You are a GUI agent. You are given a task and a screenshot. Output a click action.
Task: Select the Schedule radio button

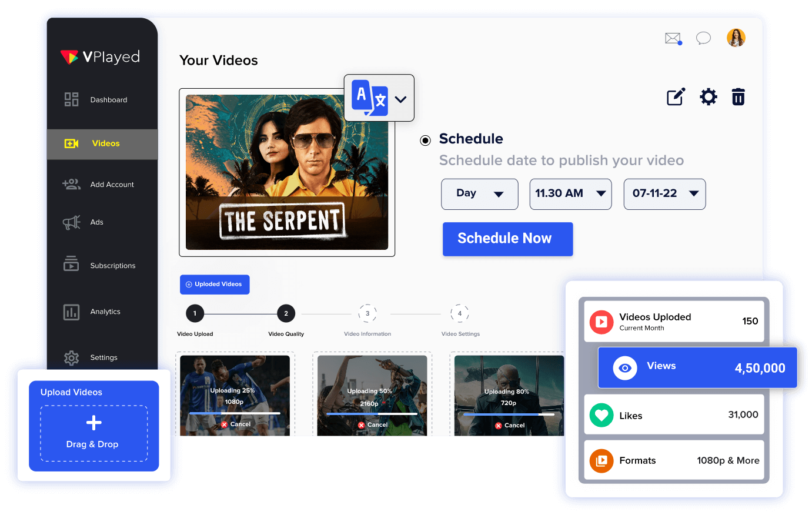pos(425,140)
